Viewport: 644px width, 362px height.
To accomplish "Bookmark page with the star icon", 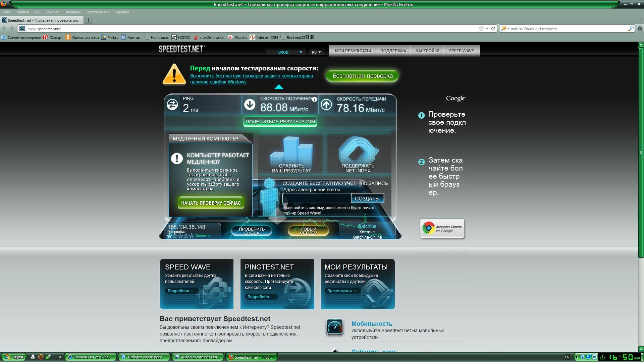I will 481,28.
